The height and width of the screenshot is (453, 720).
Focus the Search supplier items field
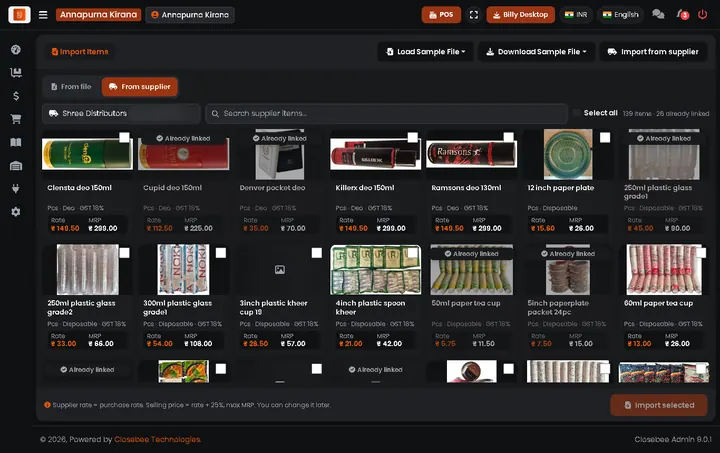[x=386, y=113]
